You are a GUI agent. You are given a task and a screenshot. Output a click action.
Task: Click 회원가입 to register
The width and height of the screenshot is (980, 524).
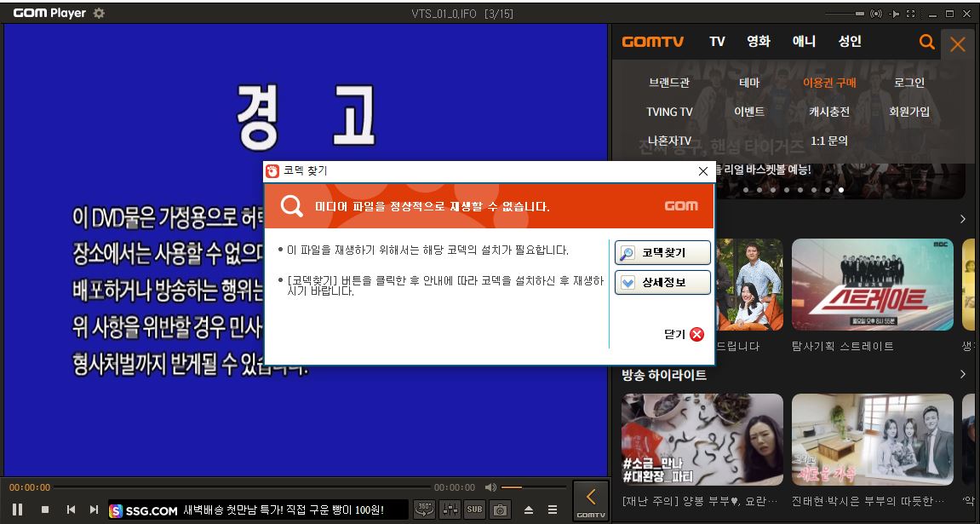909,112
